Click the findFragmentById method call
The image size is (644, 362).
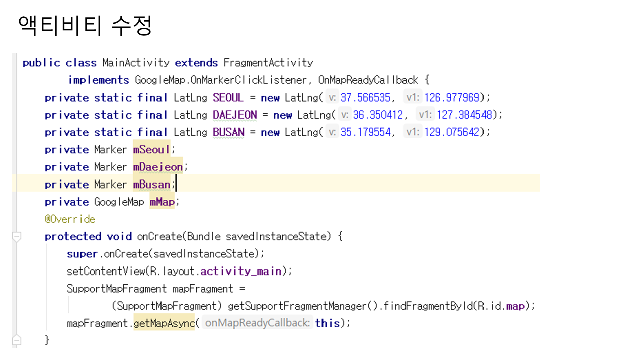428,306
